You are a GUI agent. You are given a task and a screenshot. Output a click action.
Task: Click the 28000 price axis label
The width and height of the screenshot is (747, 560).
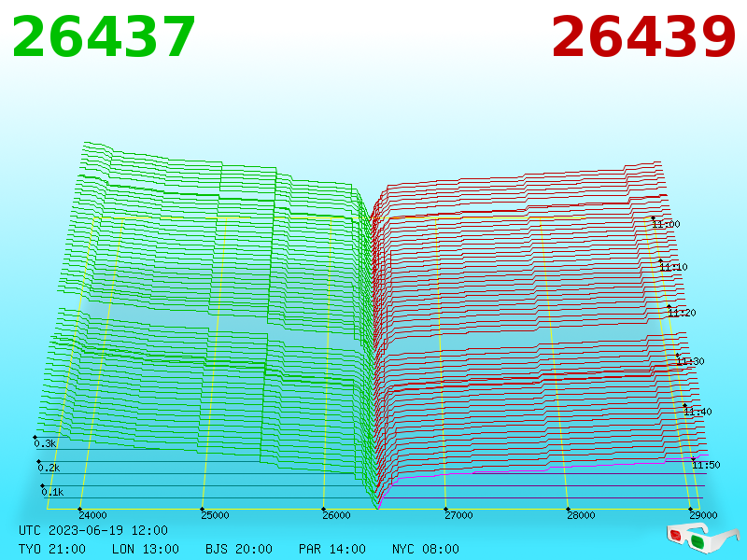pyautogui.click(x=581, y=515)
